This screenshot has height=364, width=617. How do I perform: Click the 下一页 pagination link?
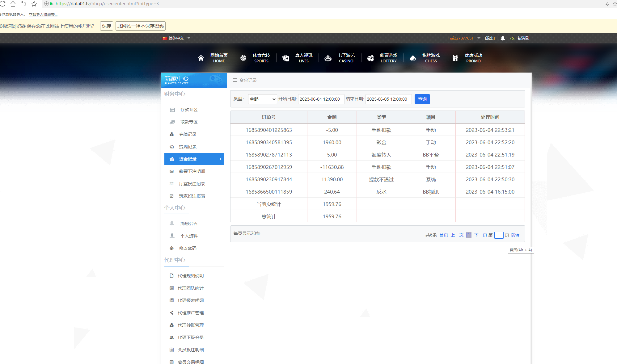pos(480,235)
